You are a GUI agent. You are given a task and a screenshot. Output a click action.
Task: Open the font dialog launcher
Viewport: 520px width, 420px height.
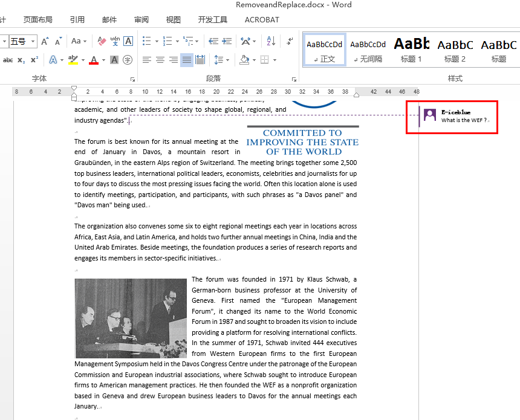[x=132, y=79]
